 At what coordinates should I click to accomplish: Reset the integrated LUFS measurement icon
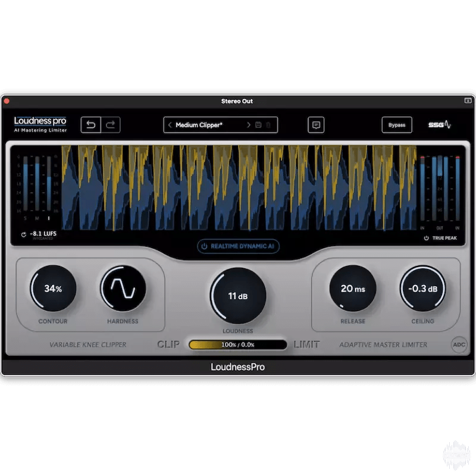click(23, 234)
